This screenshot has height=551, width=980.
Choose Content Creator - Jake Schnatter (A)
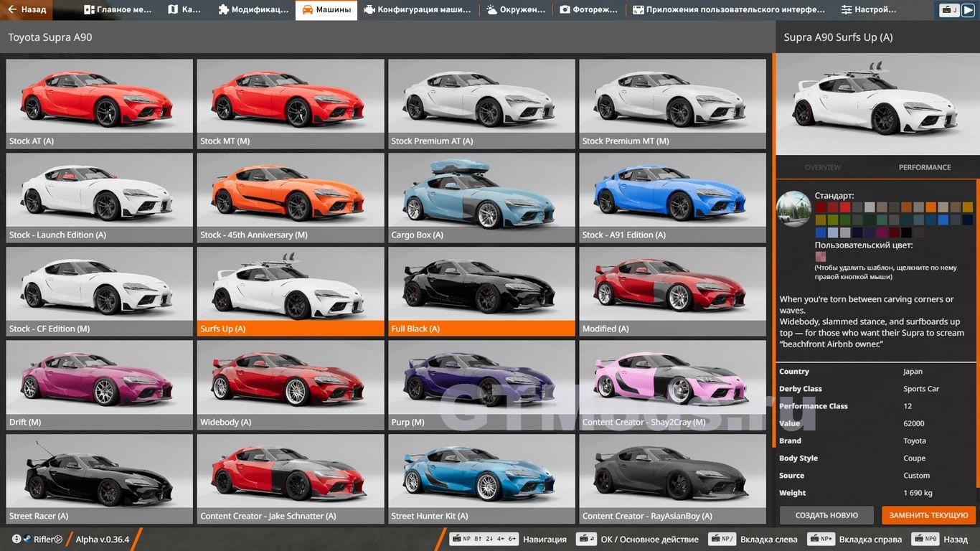pyautogui.click(x=291, y=479)
